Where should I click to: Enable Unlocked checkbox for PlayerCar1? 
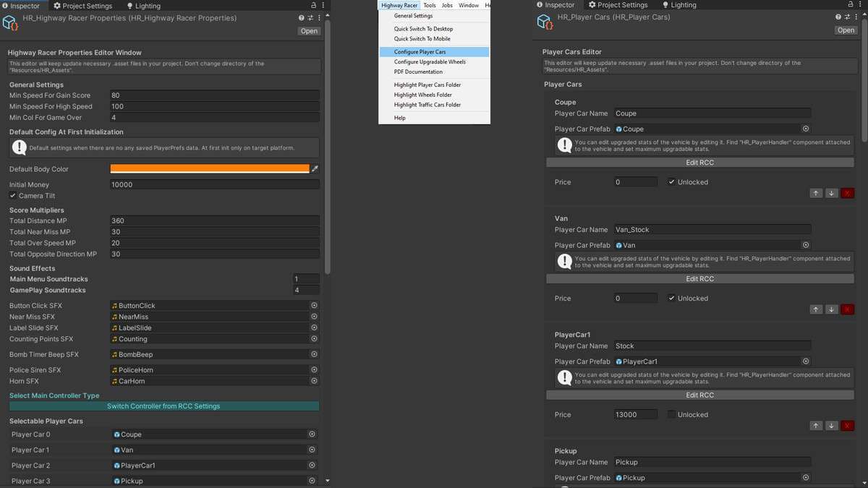672,415
